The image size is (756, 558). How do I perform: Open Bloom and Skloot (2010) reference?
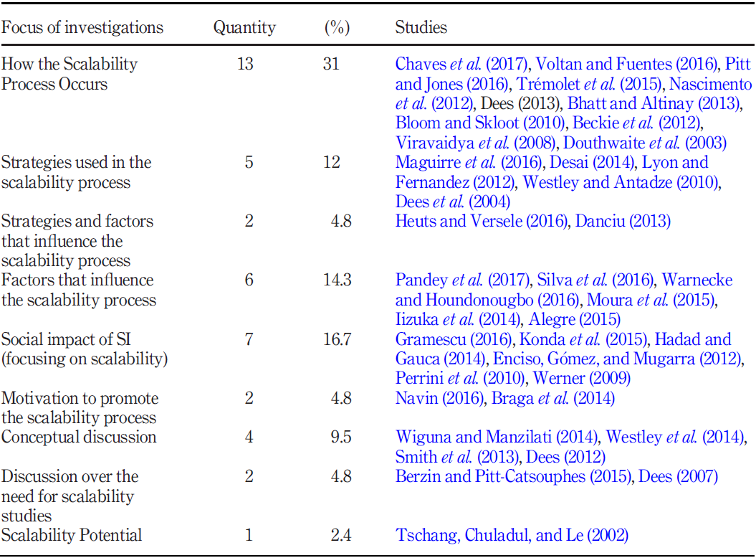click(477, 123)
